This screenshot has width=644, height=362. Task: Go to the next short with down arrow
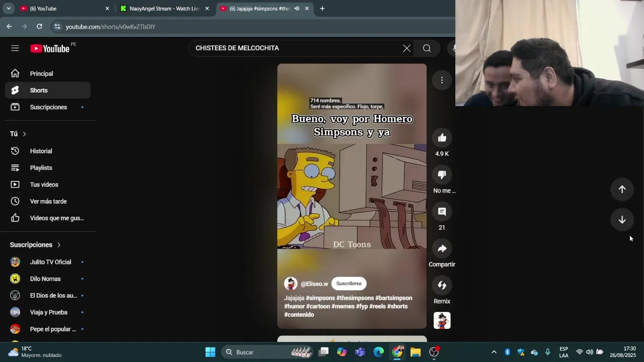tap(622, 220)
